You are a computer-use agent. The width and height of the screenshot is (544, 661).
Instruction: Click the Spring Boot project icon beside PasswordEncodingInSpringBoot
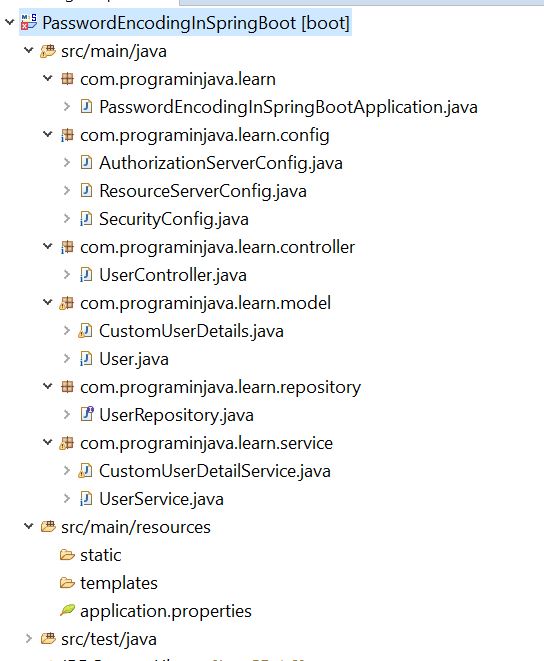pos(29,22)
